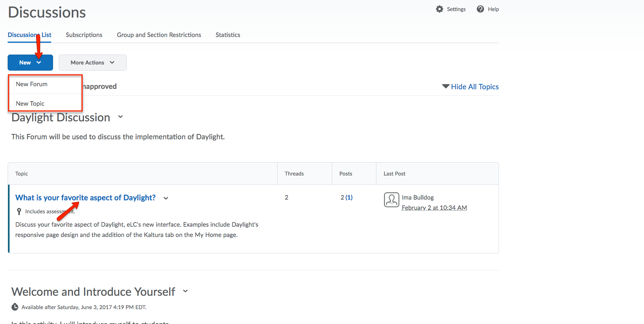Click the Hide All Topics triangle icon
The width and height of the screenshot is (644, 324).
click(x=445, y=86)
